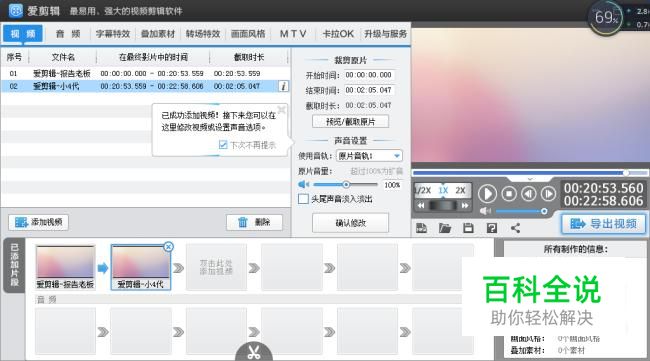
Task: Click the preview progress bar handle
Action: (626, 172)
